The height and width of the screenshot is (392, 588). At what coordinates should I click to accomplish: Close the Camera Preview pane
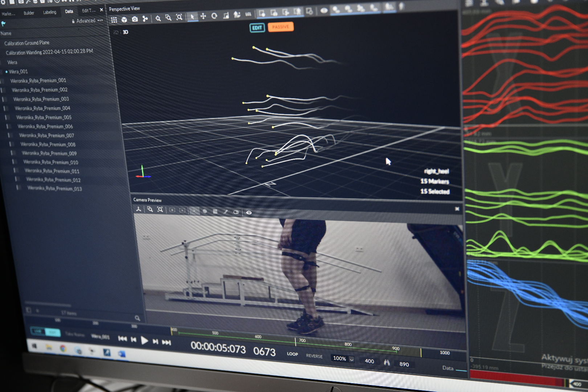pyautogui.click(x=457, y=209)
